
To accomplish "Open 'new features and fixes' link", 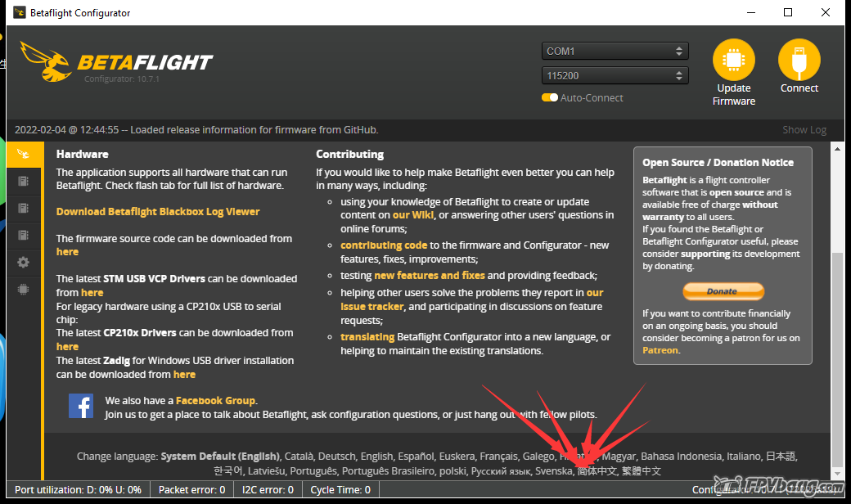I will [430, 276].
